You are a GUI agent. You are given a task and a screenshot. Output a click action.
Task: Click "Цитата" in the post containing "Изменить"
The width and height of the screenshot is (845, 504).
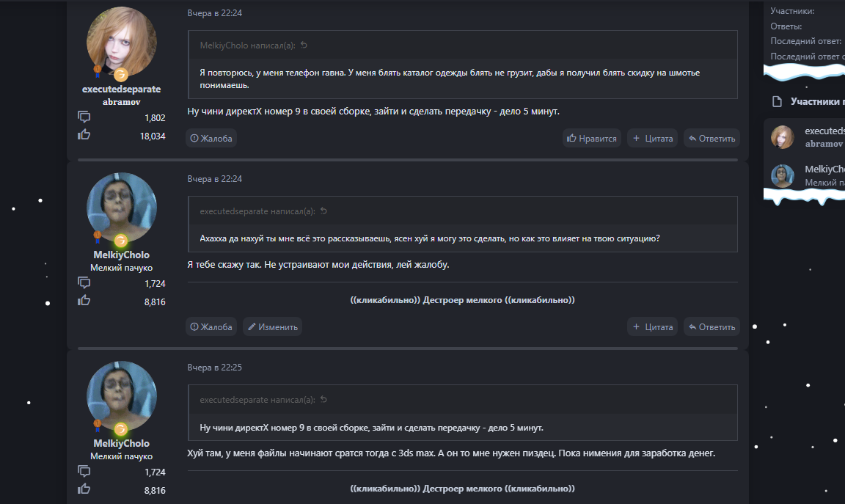click(652, 326)
